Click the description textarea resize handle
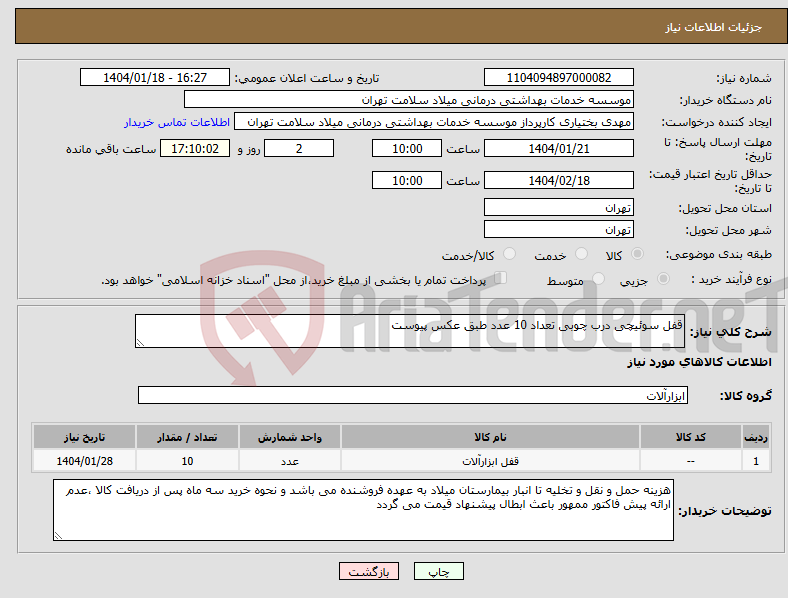Screen dimensions: 788x598 (x=140, y=343)
